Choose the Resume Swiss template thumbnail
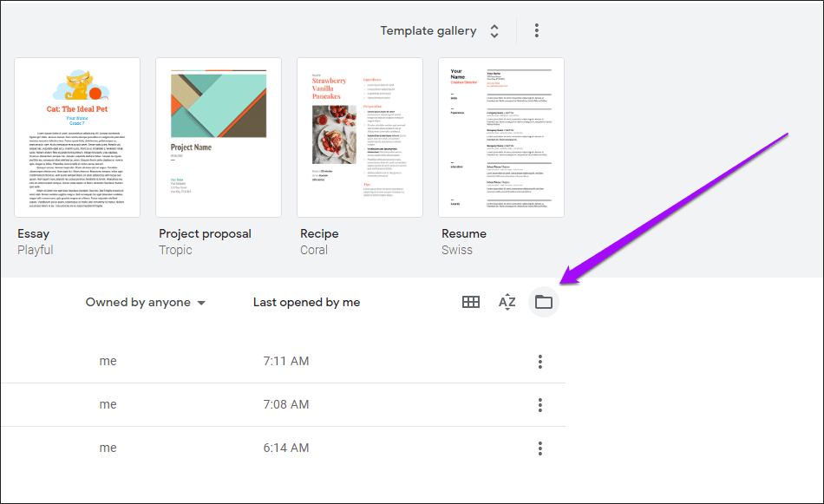824x504 pixels. 501,138
